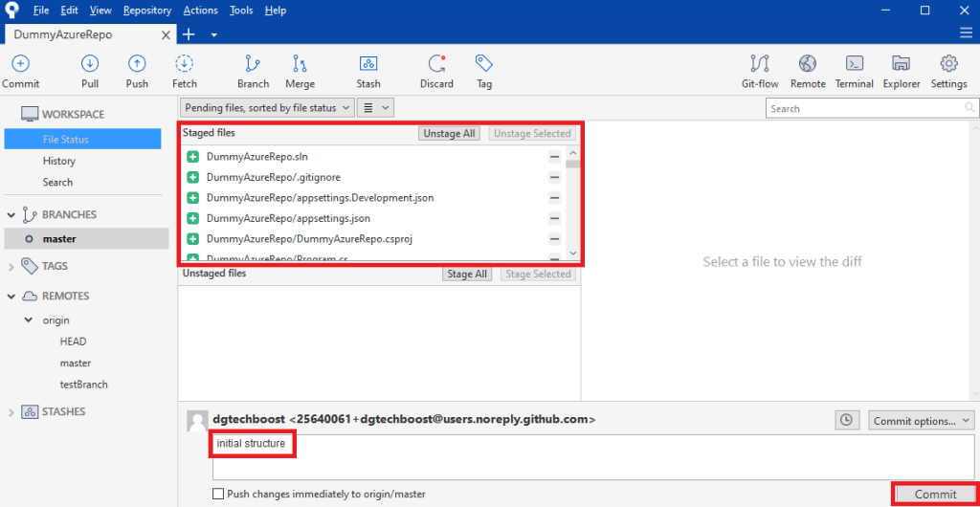Open Git-flow from the toolbar

pyautogui.click(x=760, y=64)
